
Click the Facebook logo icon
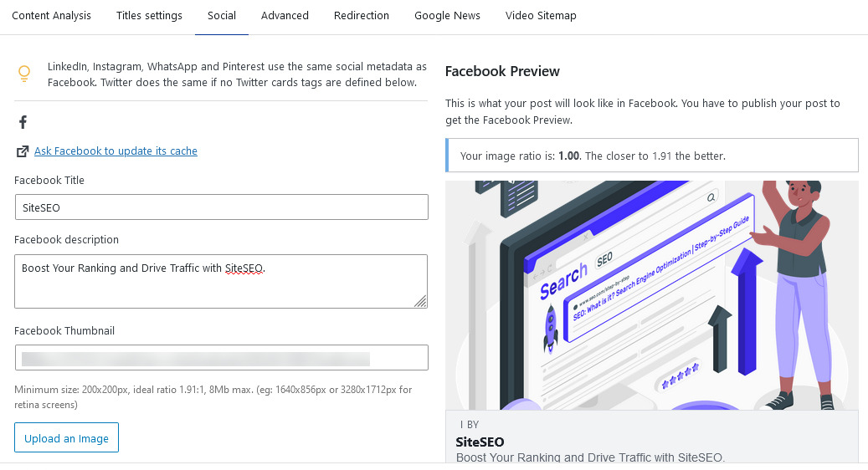23,122
